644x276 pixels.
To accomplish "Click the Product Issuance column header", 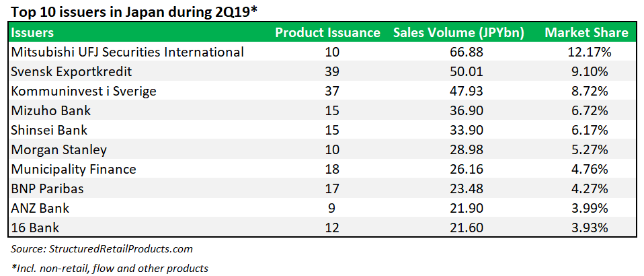I will 327,32.
